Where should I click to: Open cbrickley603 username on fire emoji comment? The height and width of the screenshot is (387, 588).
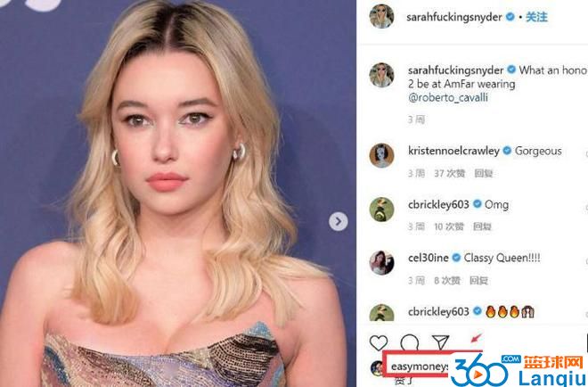pyautogui.click(x=438, y=311)
